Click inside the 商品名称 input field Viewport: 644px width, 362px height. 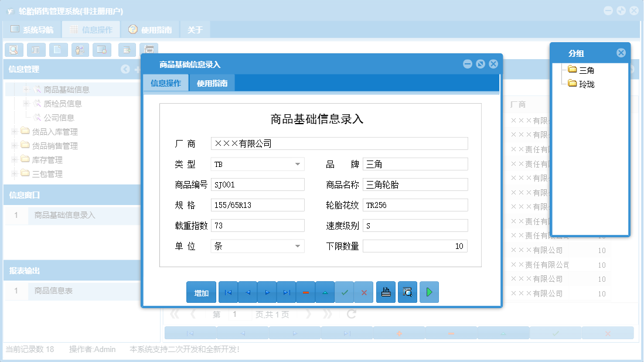click(416, 184)
